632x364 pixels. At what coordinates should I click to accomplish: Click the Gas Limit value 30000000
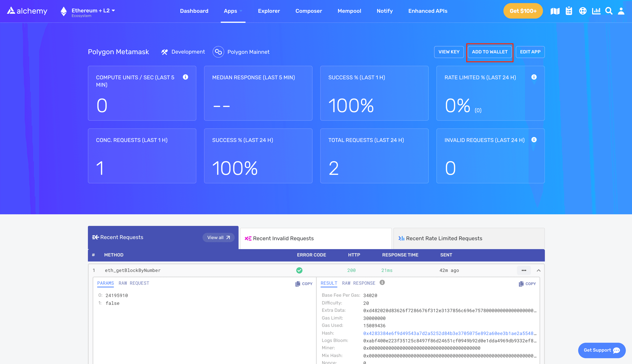pos(374,318)
